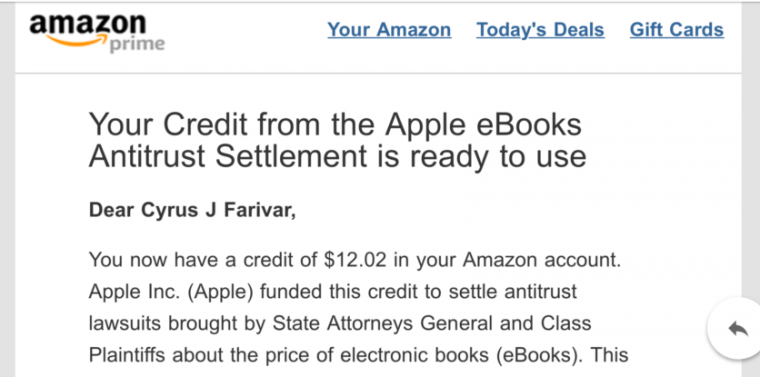Go to the Gift Cards link

tap(677, 30)
